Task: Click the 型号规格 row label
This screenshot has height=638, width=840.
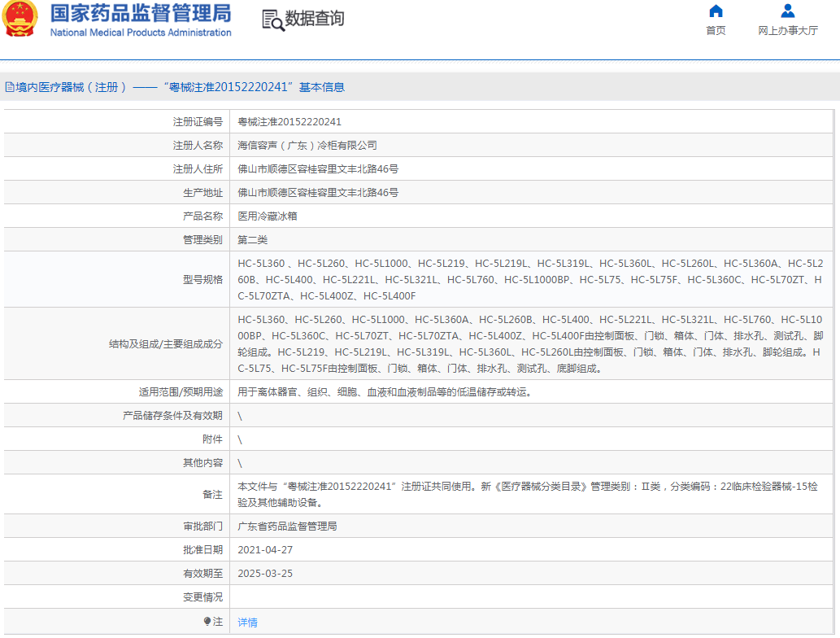Action: click(202, 279)
